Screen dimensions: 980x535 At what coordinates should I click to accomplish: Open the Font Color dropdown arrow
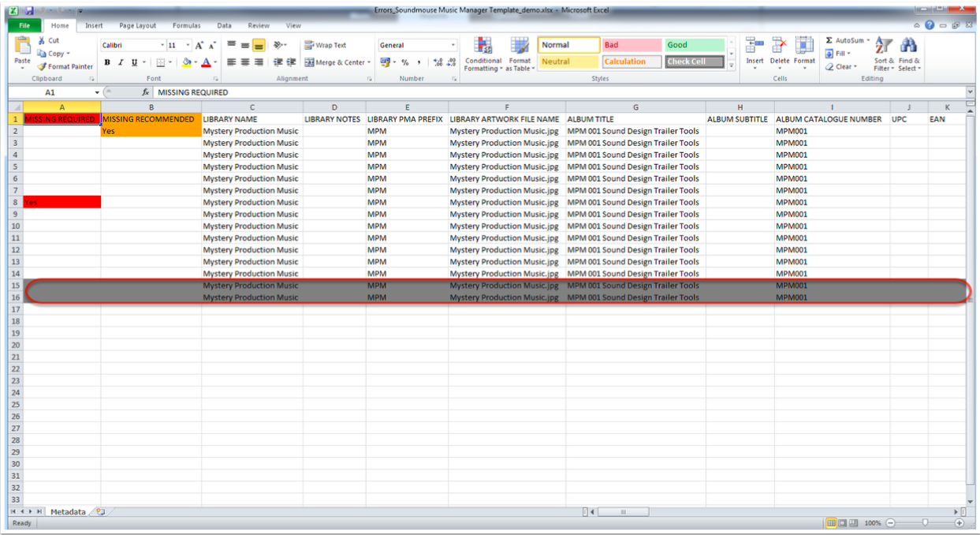click(215, 62)
